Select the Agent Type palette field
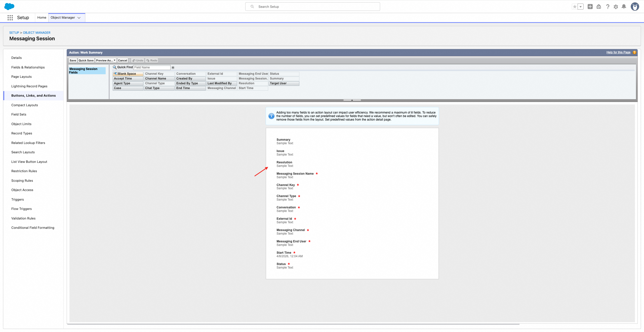644x332 pixels. tap(128, 83)
